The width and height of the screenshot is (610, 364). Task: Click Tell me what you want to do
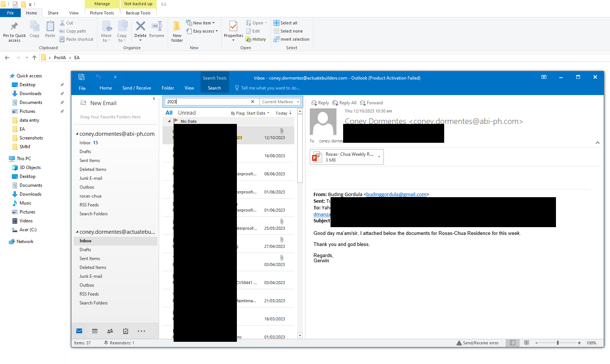[267, 88]
